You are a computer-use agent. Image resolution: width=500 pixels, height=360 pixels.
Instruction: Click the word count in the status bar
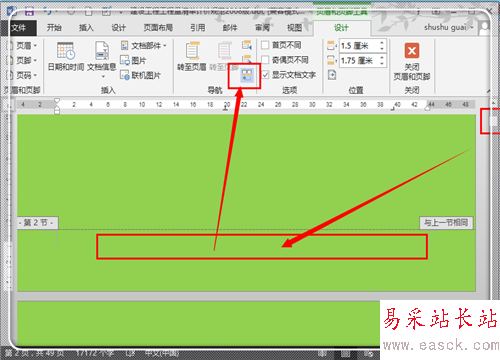[95, 353]
